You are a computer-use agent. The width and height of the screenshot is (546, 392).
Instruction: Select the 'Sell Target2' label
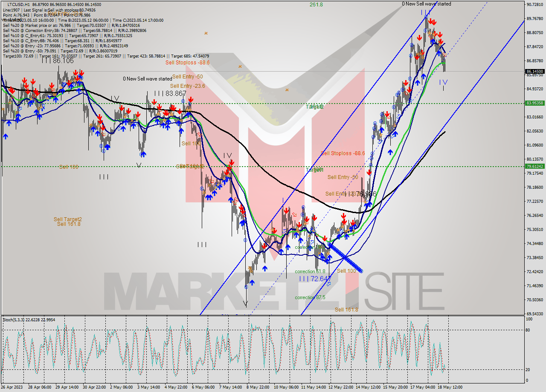coord(68,219)
